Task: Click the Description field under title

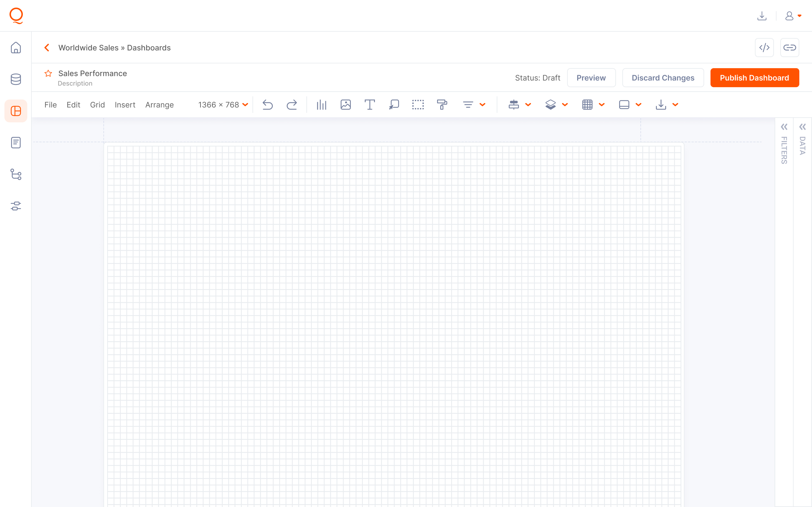Action: (x=75, y=83)
